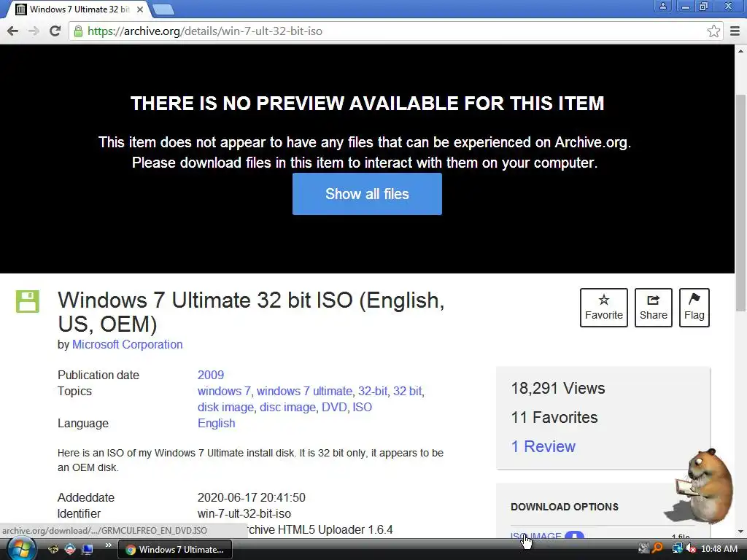Click the ISO topic link
The width and height of the screenshot is (747, 560).
point(362,407)
